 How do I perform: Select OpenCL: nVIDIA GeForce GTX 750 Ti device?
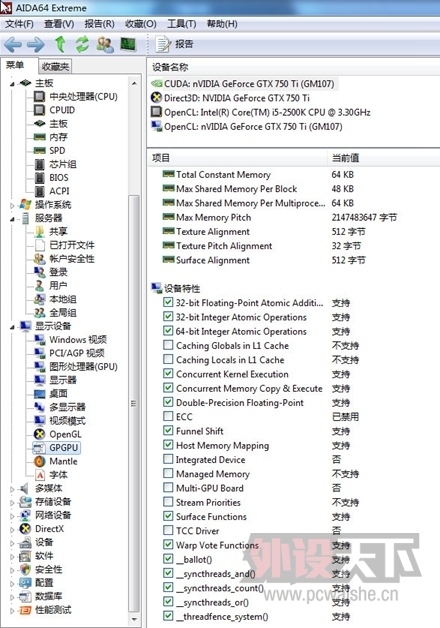[247, 127]
